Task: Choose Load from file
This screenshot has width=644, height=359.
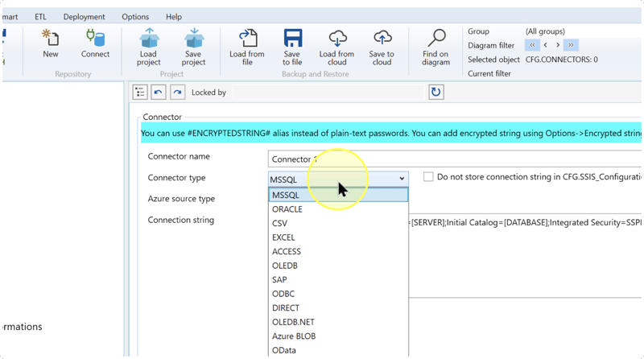Action: (247, 47)
